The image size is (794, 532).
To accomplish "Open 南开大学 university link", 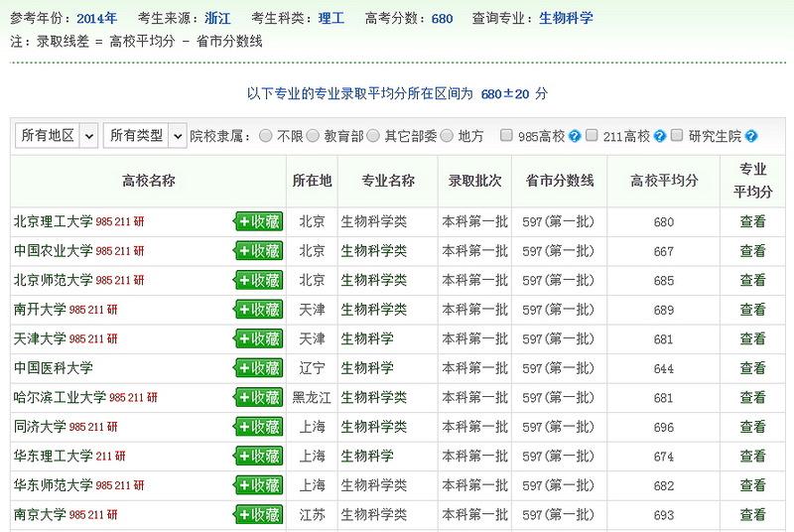I will (x=40, y=310).
